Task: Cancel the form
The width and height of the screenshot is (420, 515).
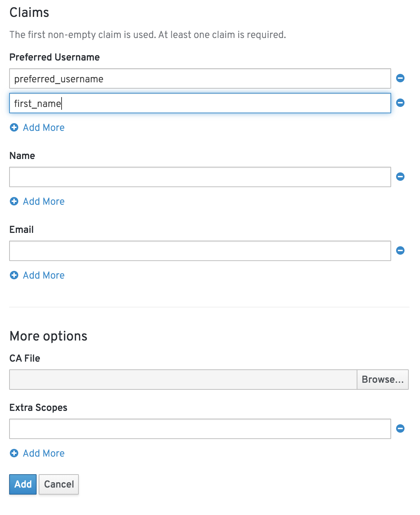Action: [x=58, y=484]
